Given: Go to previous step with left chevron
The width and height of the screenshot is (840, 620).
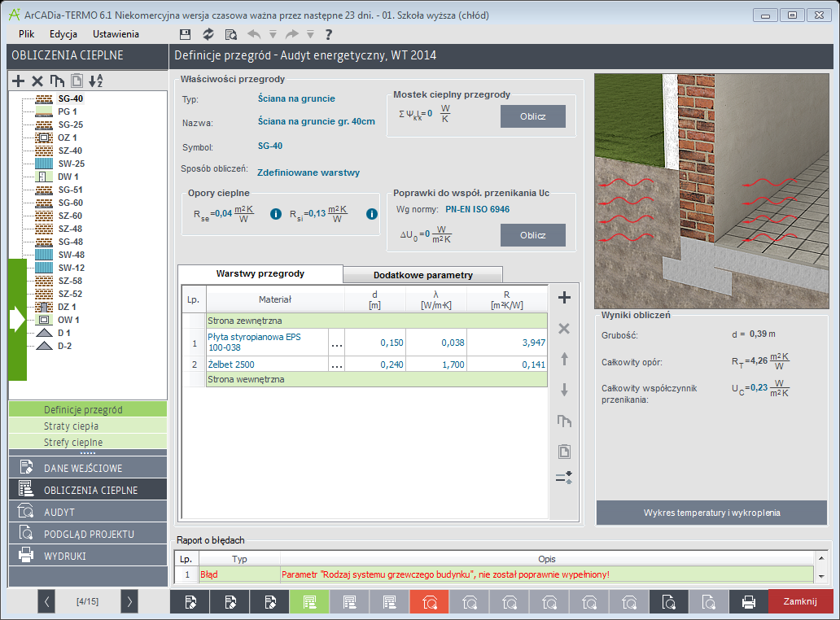Looking at the screenshot, I should pos(46,602).
